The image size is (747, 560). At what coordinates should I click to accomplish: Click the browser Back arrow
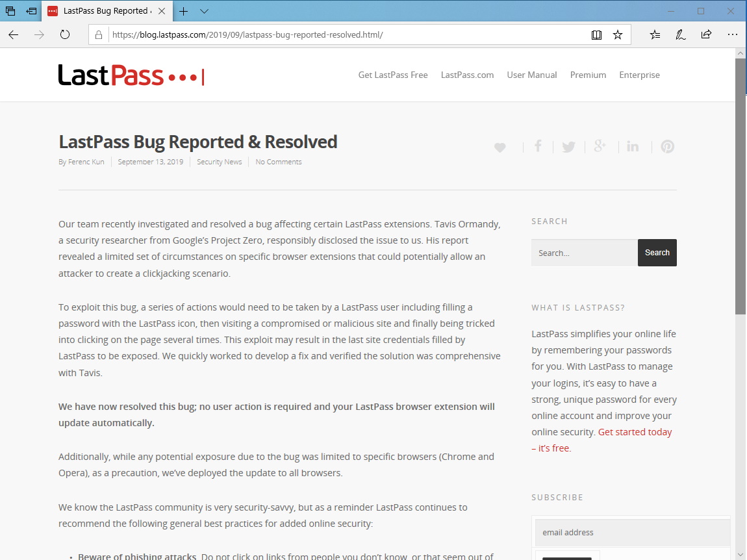[x=14, y=34]
